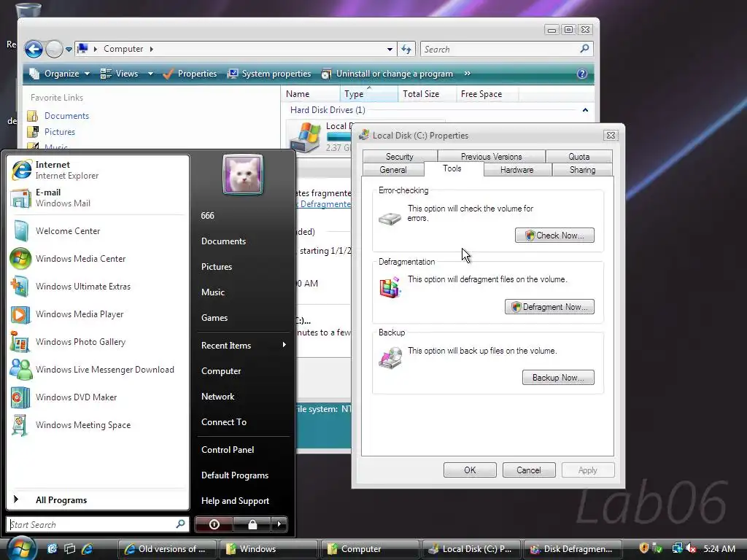Expand the shutdown options arrow
Image resolution: width=747 pixels, height=560 pixels.
279,524
